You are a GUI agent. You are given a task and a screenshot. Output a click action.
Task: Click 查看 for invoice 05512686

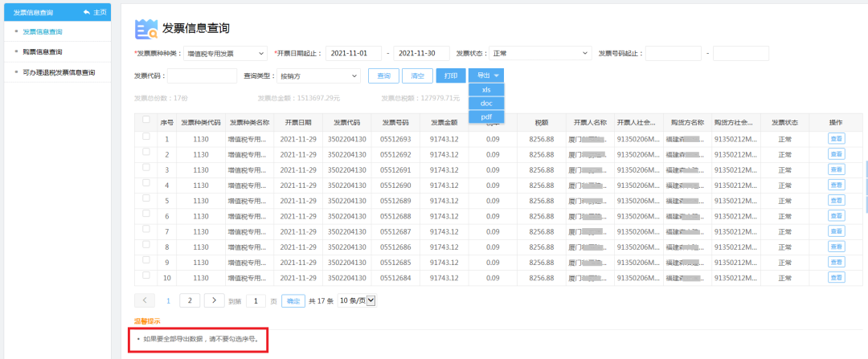837,247
